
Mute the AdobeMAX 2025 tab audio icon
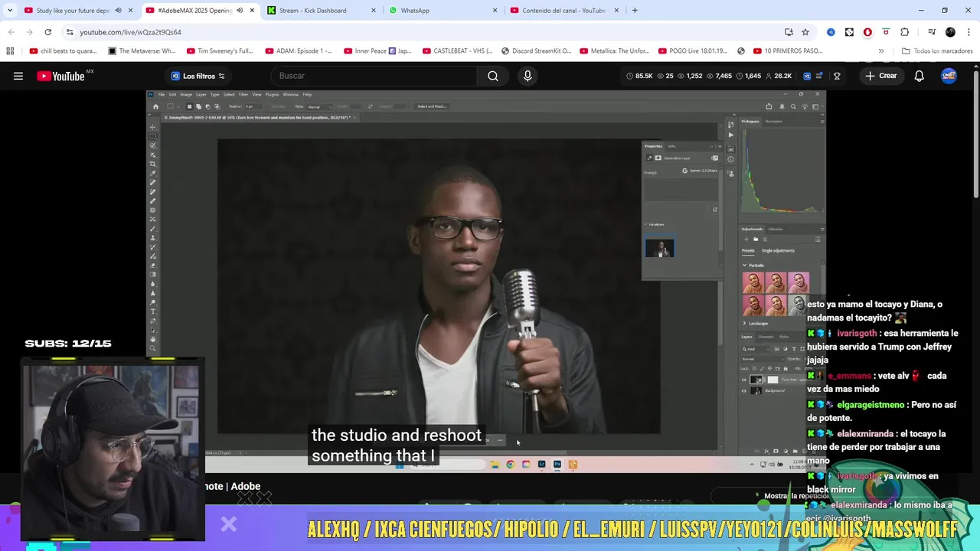click(240, 11)
